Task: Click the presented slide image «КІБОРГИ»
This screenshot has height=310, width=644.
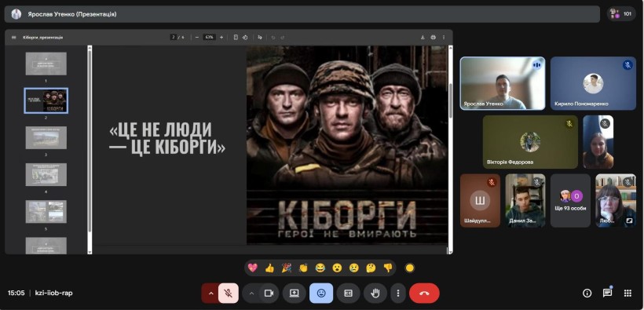Action: pyautogui.click(x=347, y=145)
